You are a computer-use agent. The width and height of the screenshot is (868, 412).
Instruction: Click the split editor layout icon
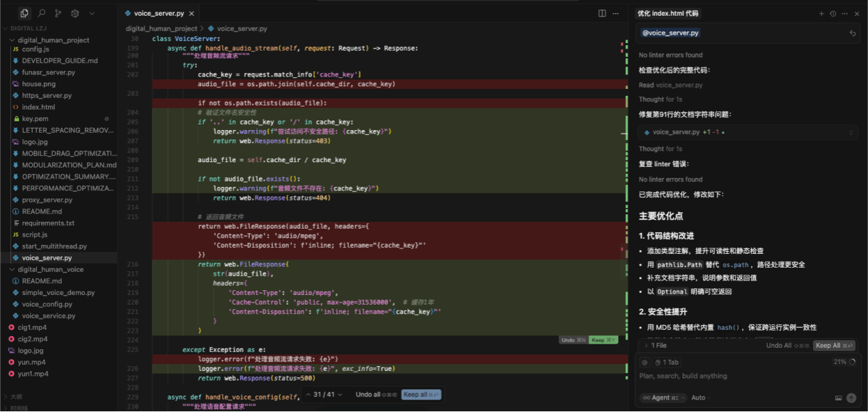pos(602,13)
